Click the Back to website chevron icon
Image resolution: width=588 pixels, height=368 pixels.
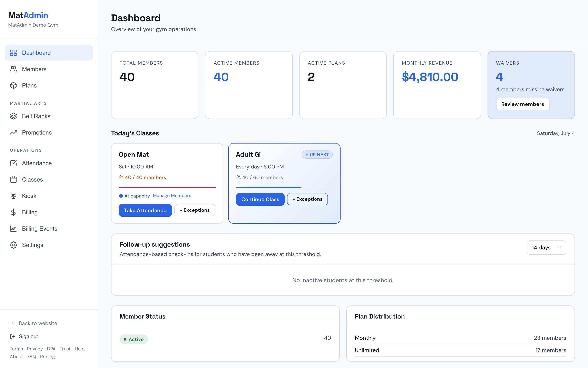tap(13, 323)
